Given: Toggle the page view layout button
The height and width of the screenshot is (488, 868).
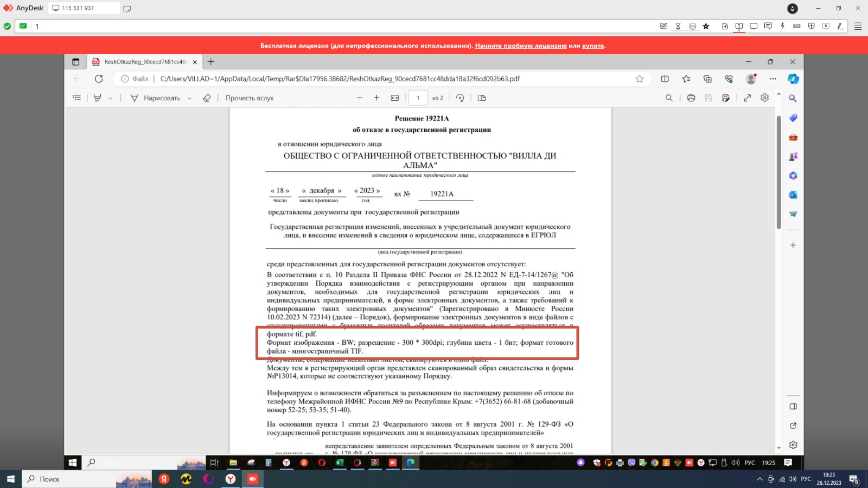Looking at the screenshot, I should click(x=482, y=98).
